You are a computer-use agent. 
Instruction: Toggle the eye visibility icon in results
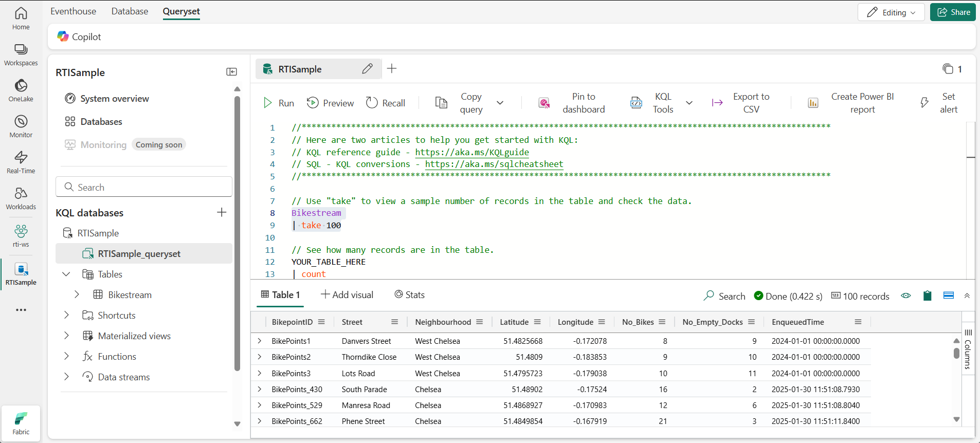[x=906, y=296]
